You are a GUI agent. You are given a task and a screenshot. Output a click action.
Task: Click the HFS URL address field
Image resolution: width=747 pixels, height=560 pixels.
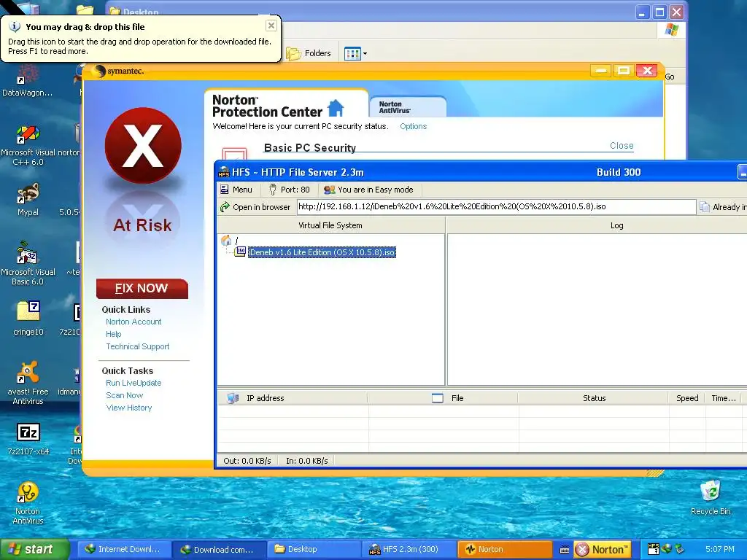tap(496, 206)
